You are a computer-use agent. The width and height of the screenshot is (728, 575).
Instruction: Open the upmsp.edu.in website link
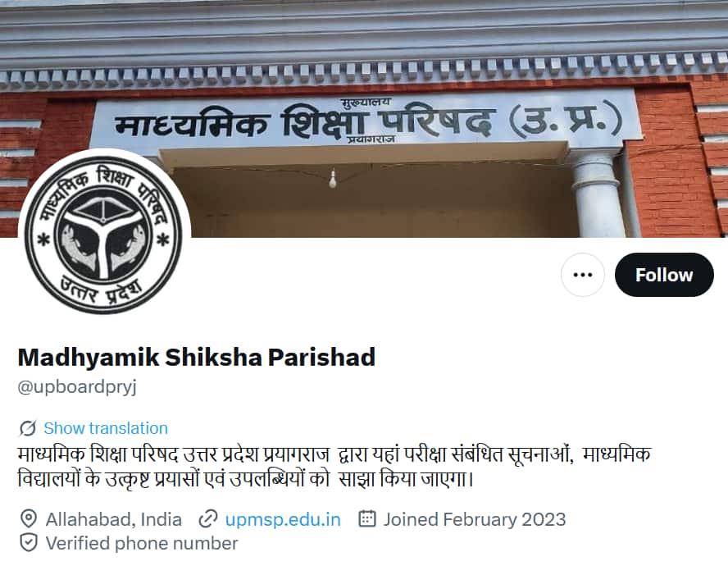[283, 519]
